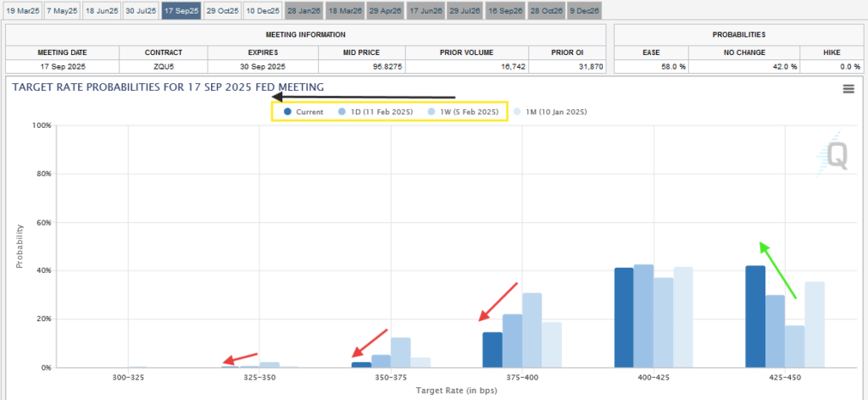Click the tallest 1W bar at 350-375
This screenshot has height=400, width=868.
click(x=401, y=353)
